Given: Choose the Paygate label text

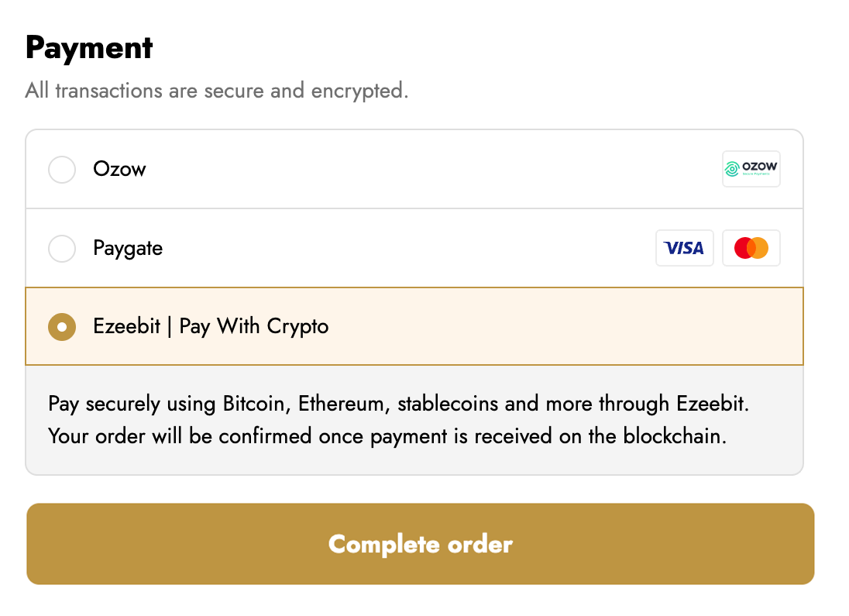Looking at the screenshot, I should click(x=128, y=249).
